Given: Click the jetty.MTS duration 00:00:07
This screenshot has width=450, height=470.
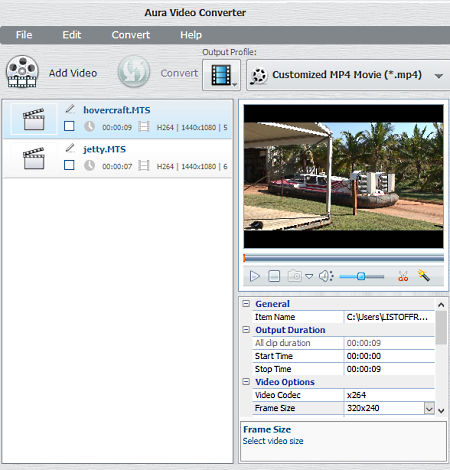Looking at the screenshot, I should pos(117,166).
